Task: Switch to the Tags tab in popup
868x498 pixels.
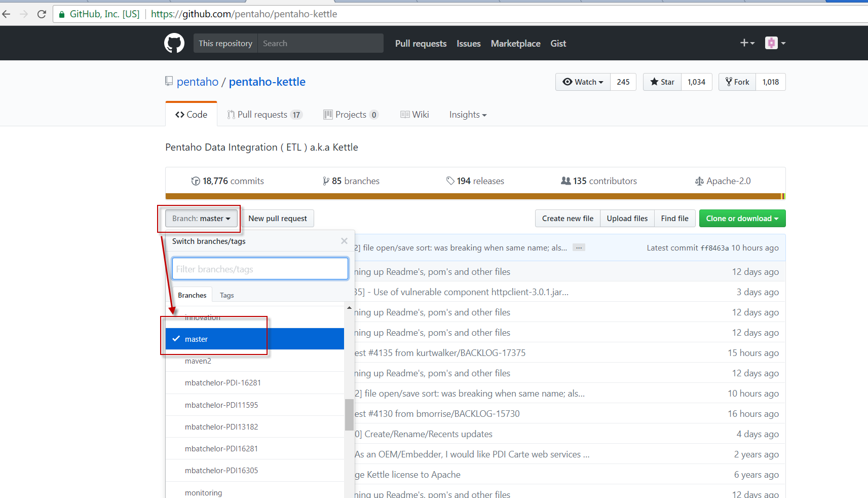Action: click(227, 295)
